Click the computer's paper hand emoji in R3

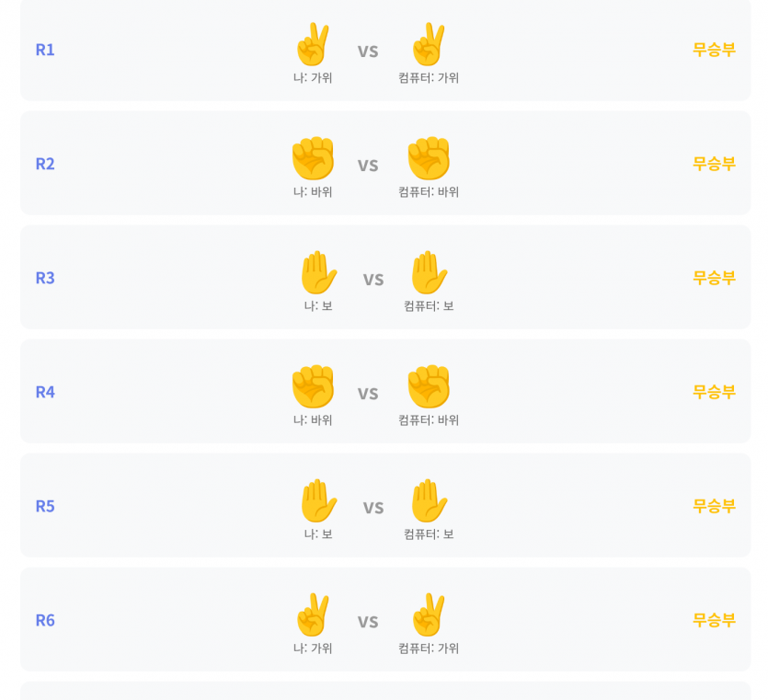tap(429, 272)
